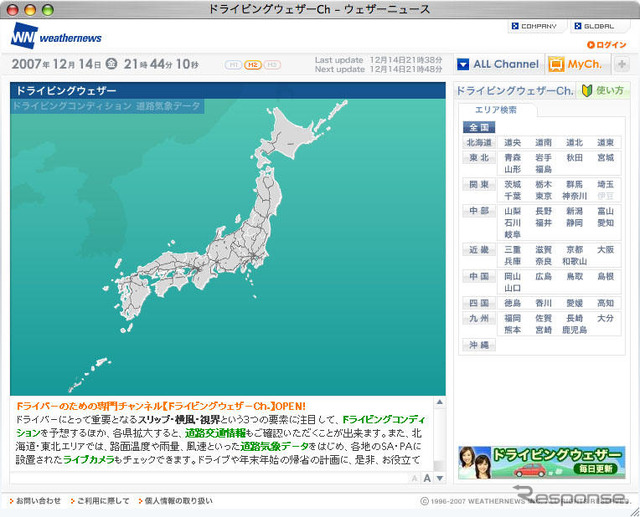Select 道北 area
This screenshot has height=517, width=640.
pyautogui.click(x=574, y=142)
